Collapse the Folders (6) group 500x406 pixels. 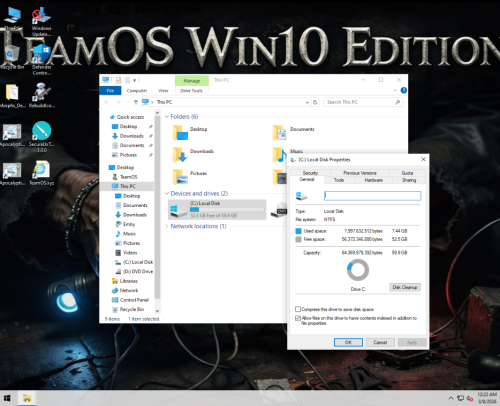tap(167, 117)
